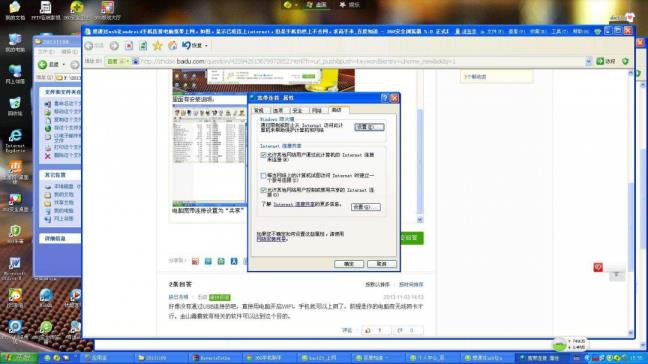Click the thumbs up icon on the answer

coord(368,330)
